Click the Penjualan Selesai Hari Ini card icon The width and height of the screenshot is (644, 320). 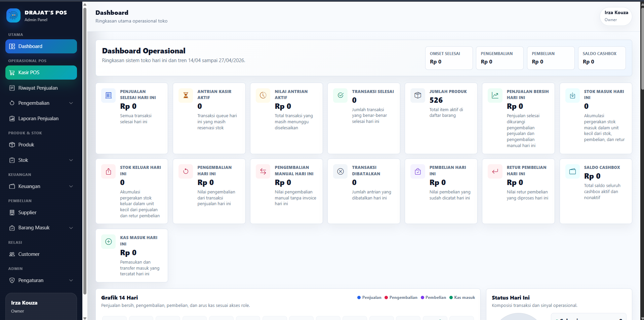click(x=109, y=95)
